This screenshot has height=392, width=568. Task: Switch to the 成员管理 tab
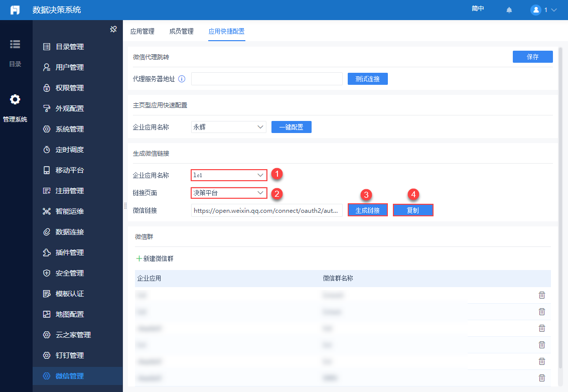182,32
